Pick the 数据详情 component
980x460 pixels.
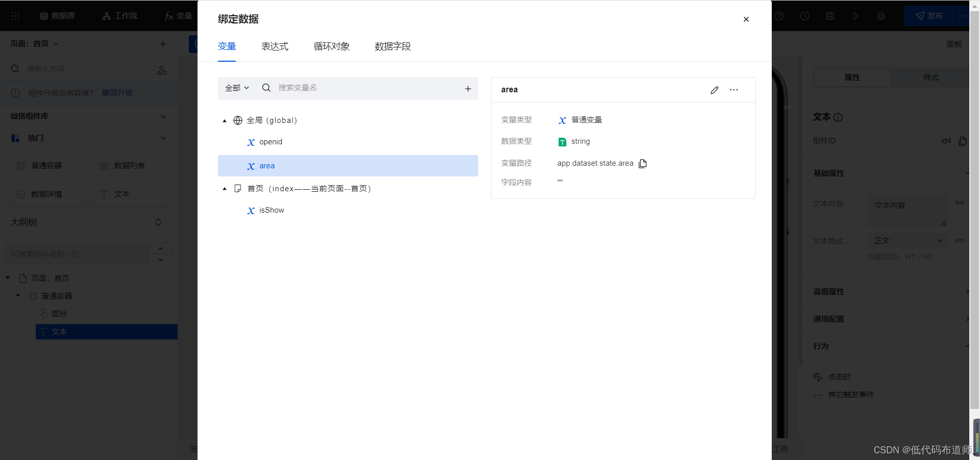coord(48,194)
